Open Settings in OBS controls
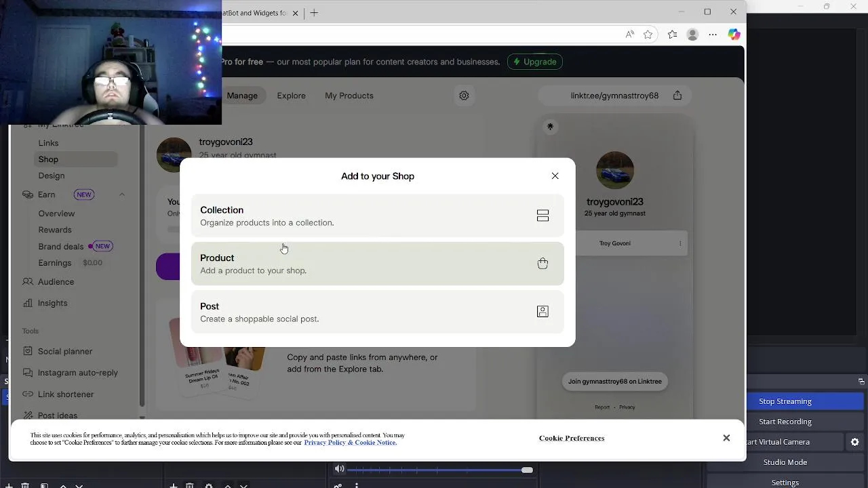The width and height of the screenshot is (868, 488). (x=785, y=483)
